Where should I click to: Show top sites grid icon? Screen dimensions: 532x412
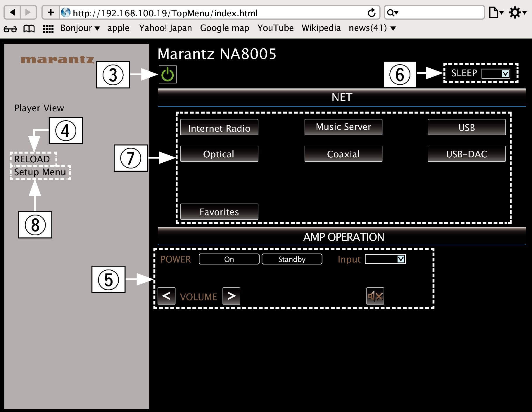[x=48, y=29]
